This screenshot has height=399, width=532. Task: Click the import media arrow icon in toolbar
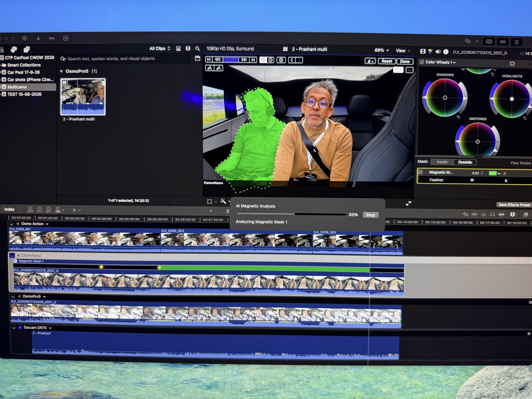[38, 38]
